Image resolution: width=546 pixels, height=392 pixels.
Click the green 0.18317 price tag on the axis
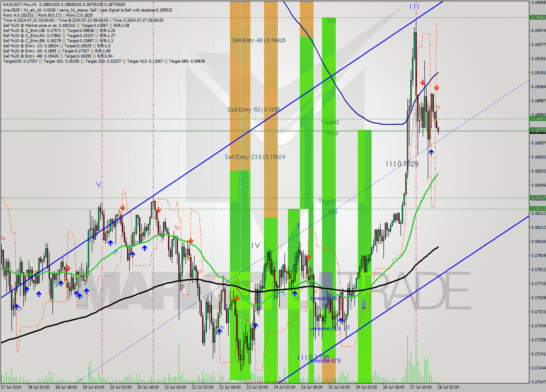coord(537,198)
